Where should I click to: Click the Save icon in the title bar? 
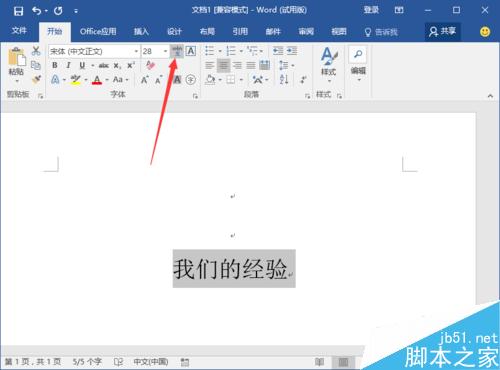coord(18,11)
